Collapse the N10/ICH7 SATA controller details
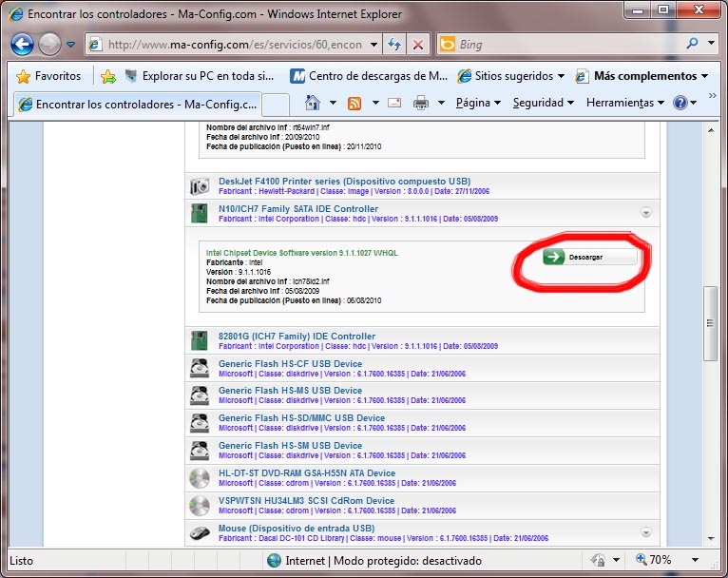The height and width of the screenshot is (578, 728). [x=646, y=213]
